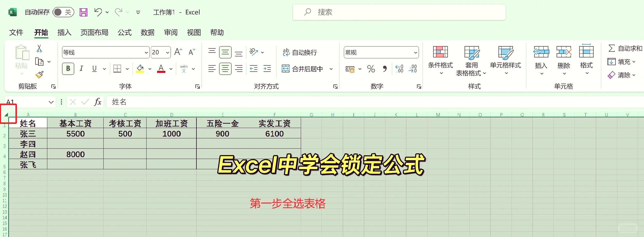
Task: Click the 格式 cells button
Action: pyautogui.click(x=586, y=60)
